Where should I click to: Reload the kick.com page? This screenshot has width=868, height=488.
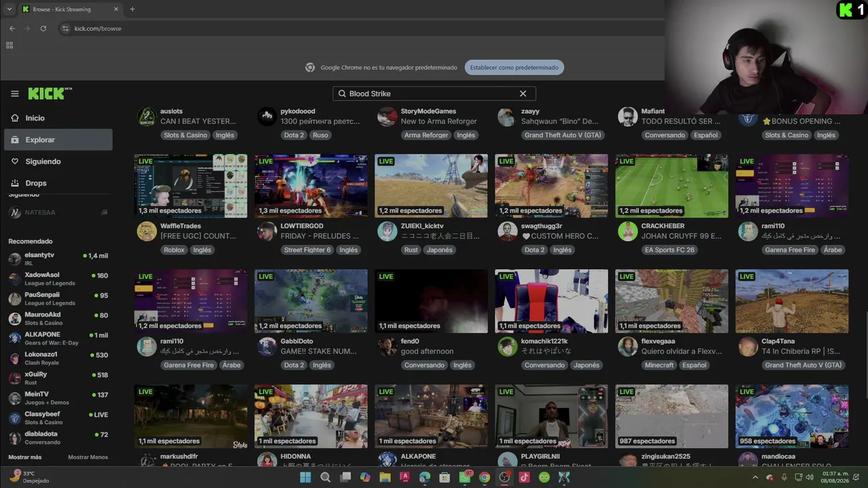(x=43, y=28)
